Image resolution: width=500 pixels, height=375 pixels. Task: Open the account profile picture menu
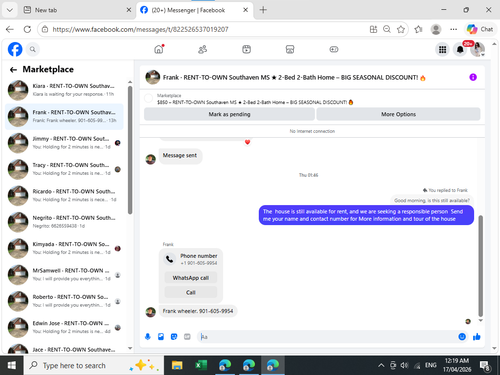[477, 50]
